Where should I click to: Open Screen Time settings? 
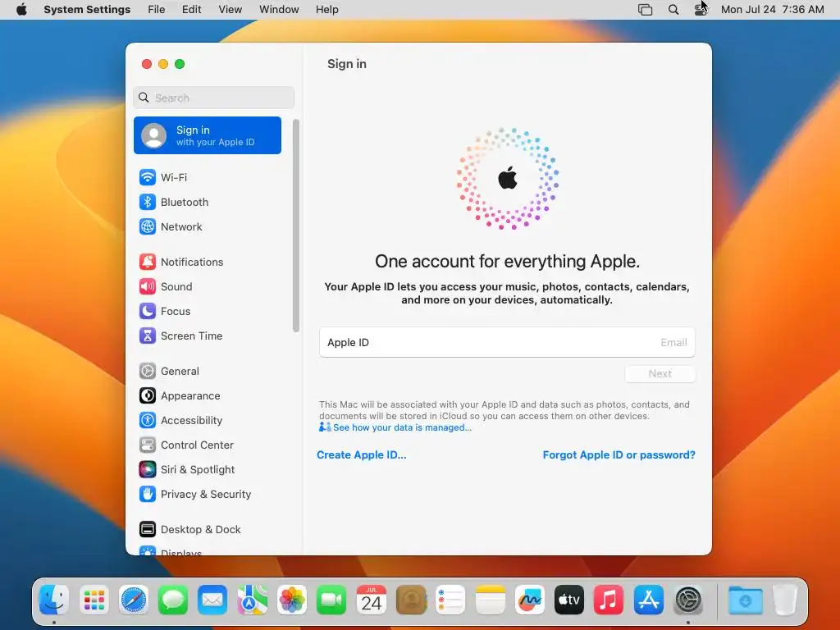[x=207, y=336]
